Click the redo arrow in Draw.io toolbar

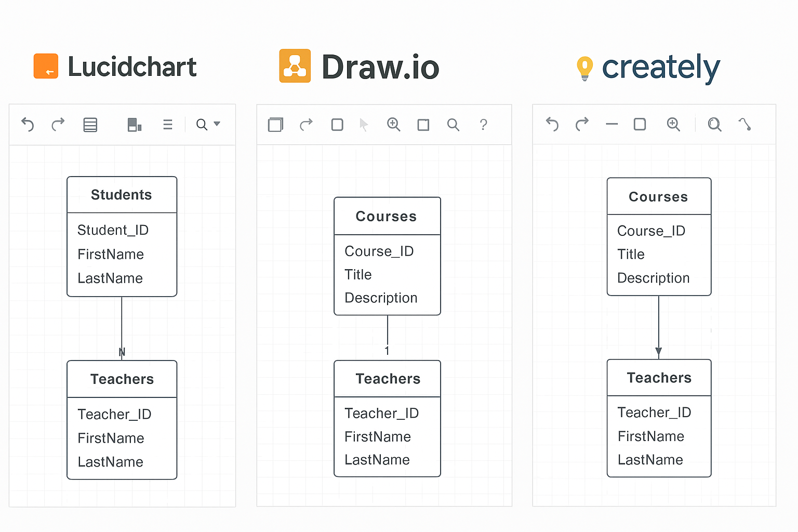[307, 124]
